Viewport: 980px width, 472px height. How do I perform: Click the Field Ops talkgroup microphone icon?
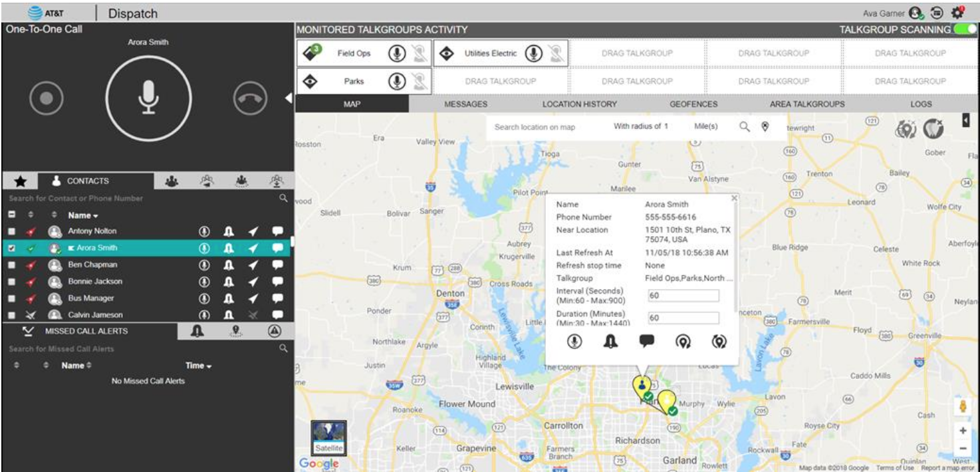397,54
